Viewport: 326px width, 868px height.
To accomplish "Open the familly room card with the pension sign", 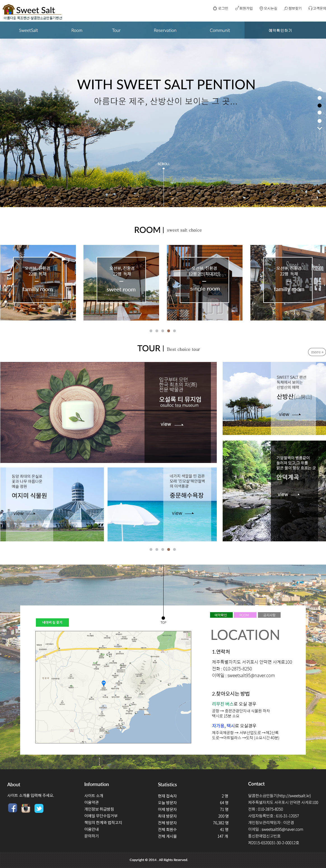I will point(288,283).
